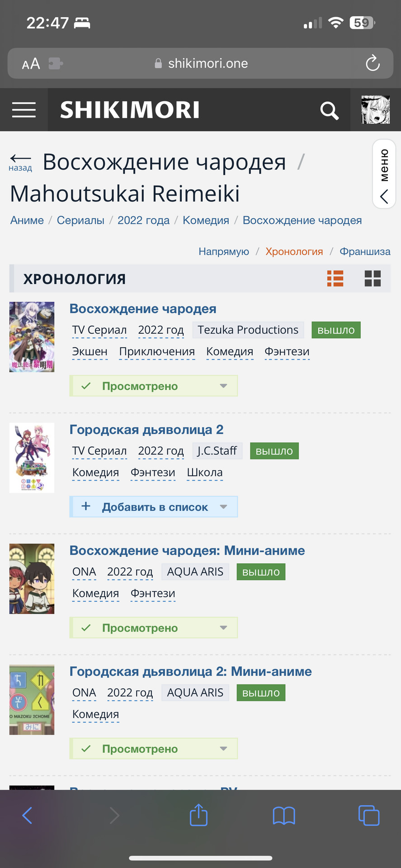Image resolution: width=401 pixels, height=868 pixels.
Task: Switch to grid view layout icon
Action: (373, 278)
